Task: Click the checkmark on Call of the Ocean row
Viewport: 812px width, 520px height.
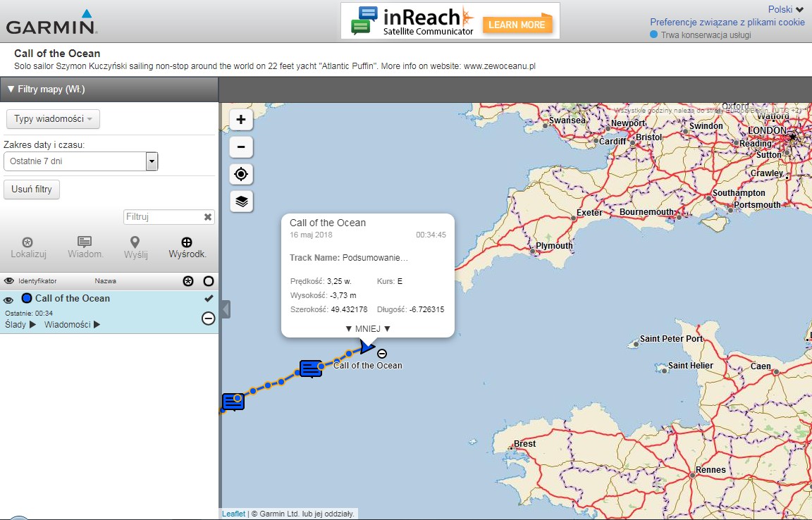Action: tap(209, 298)
